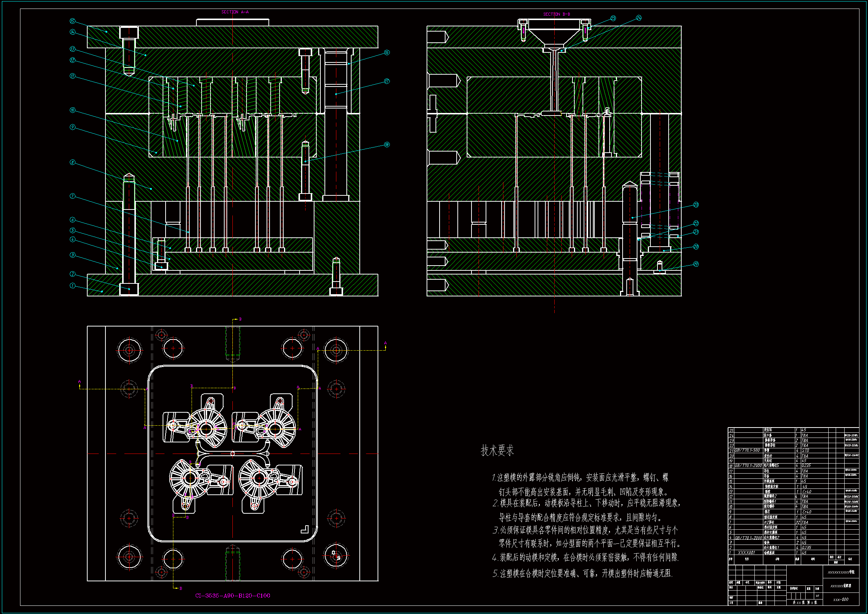Select technical requirement note 5 text
The height and width of the screenshot is (614, 868).
point(582,574)
